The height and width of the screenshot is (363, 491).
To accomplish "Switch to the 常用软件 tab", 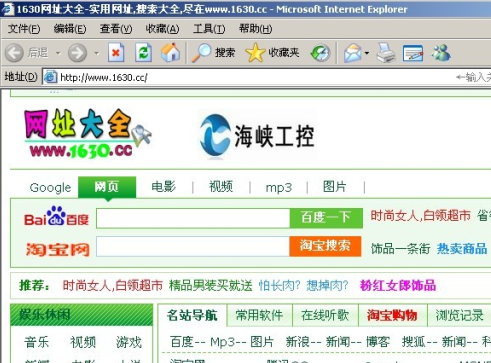I will pyautogui.click(x=259, y=315).
